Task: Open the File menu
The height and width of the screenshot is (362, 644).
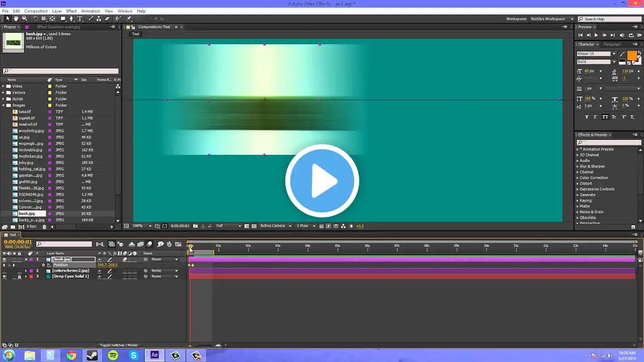Action: click(x=6, y=11)
